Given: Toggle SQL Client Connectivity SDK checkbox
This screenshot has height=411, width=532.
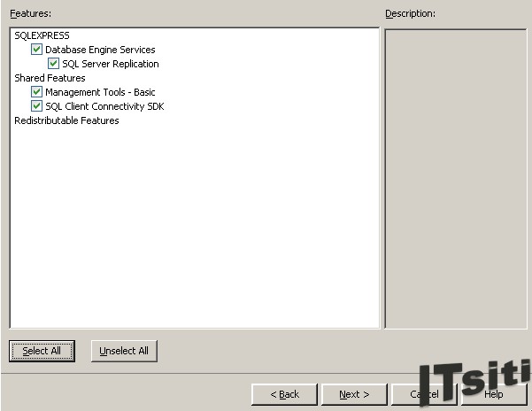Looking at the screenshot, I should click(x=36, y=106).
